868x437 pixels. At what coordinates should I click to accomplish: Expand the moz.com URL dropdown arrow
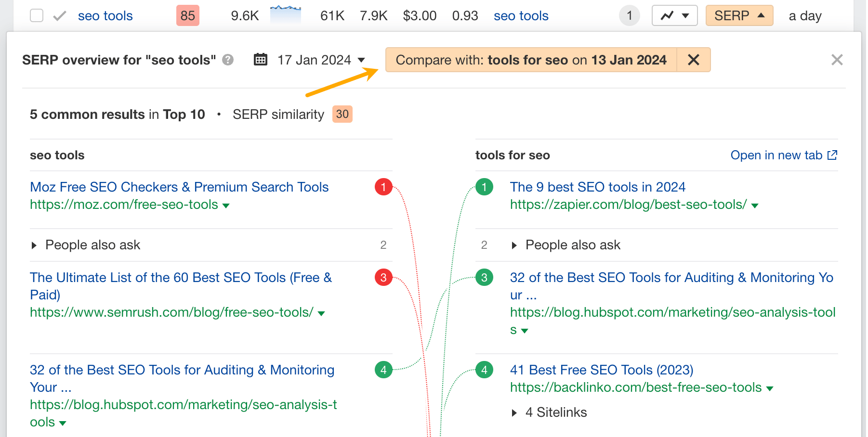pos(226,206)
